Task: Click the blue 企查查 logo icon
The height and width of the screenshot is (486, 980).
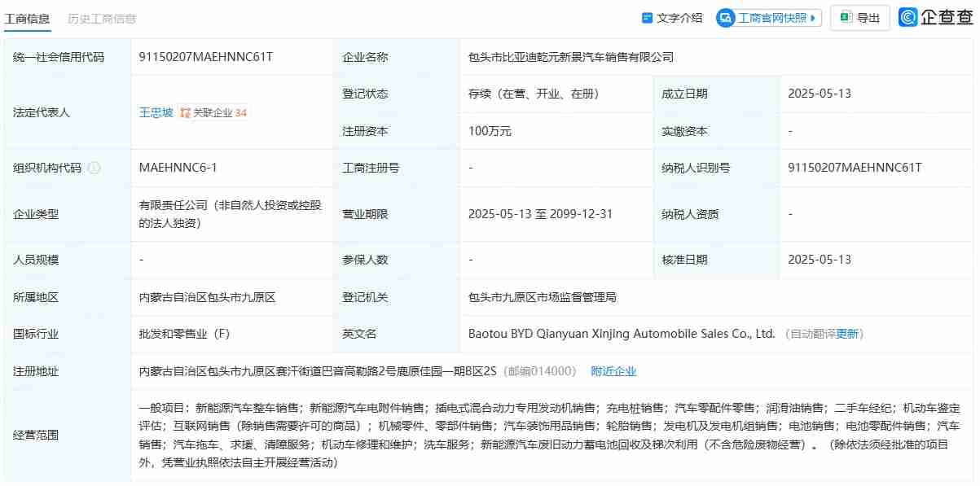Action: point(907,16)
